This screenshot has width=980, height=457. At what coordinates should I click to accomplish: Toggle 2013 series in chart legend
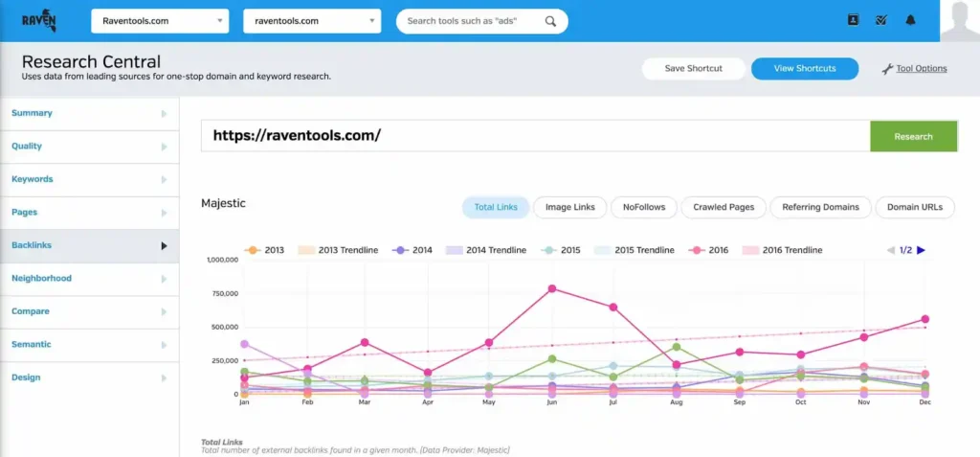point(264,250)
